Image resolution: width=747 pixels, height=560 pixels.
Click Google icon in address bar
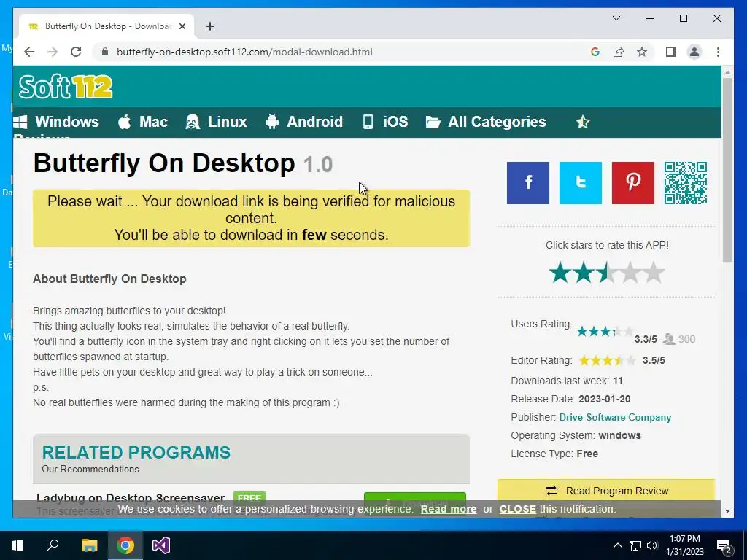tap(595, 52)
